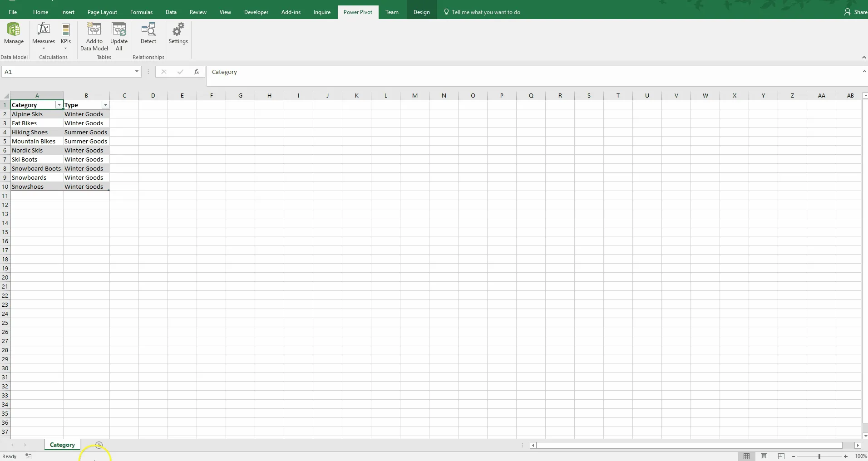Run Detect relationships

coord(148,34)
